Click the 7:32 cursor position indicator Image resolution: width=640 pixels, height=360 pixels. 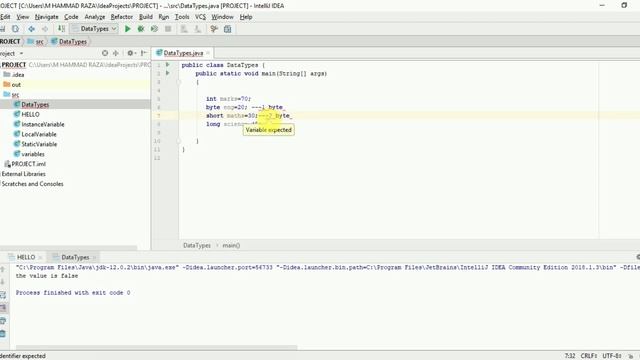click(570, 356)
